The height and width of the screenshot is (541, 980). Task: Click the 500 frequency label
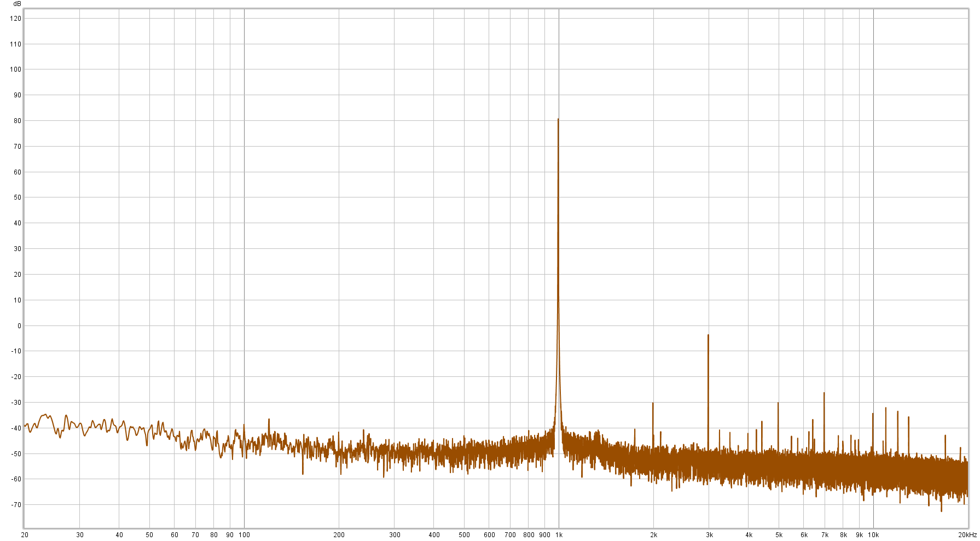point(464,535)
